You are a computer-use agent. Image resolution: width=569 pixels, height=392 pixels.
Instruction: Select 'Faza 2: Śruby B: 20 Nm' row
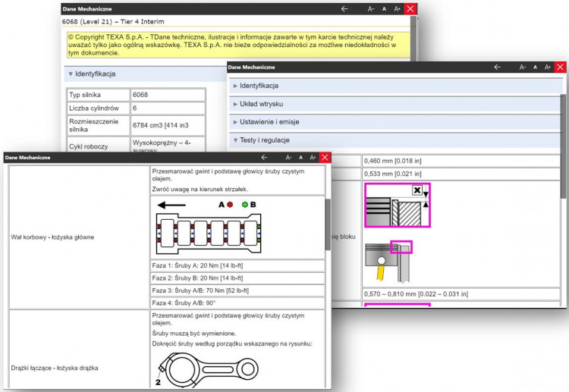tap(237, 278)
